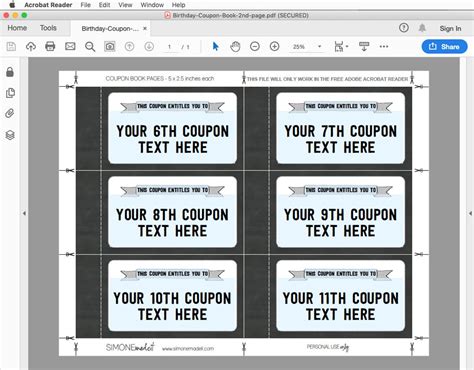474x370 pixels.
Task: Open the Find text magnifier
Action: coord(90,47)
